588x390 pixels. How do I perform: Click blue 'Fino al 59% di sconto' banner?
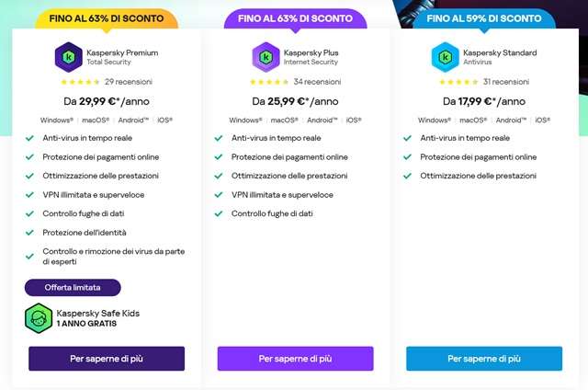point(483,18)
